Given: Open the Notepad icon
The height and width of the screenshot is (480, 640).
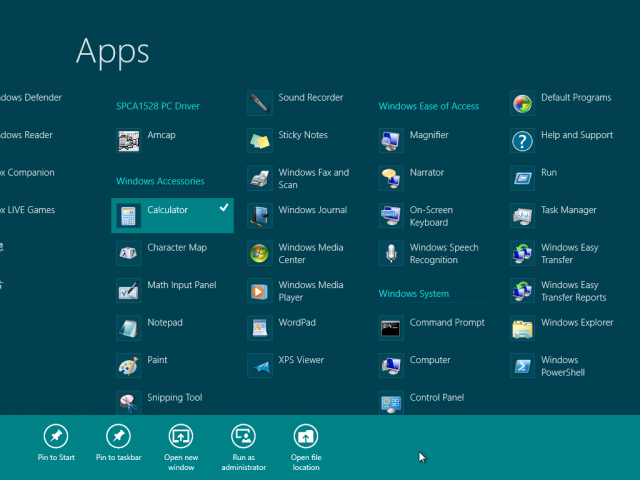Looking at the screenshot, I should tap(129, 329).
